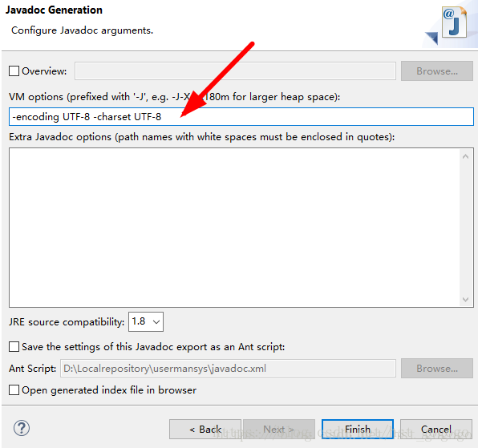Click Browse next to Ant Script field

437,368
